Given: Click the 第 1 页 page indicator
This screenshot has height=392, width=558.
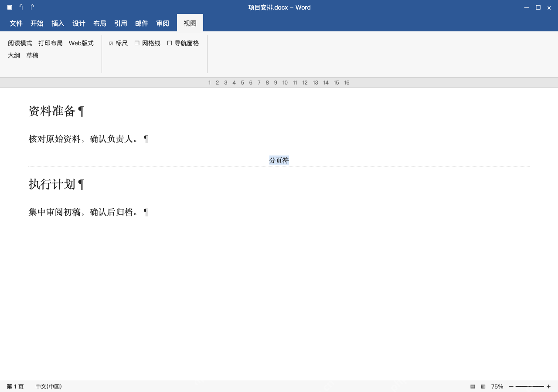Looking at the screenshot, I should (x=15, y=386).
